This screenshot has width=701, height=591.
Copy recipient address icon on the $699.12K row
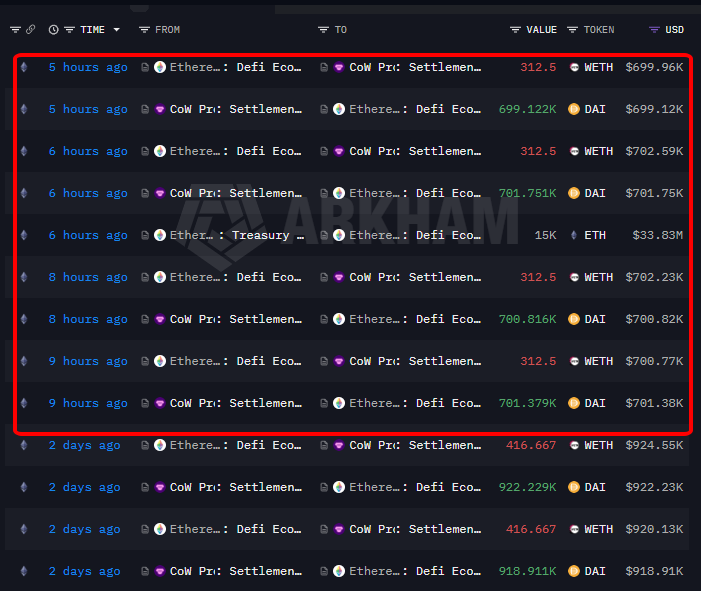tap(324, 109)
